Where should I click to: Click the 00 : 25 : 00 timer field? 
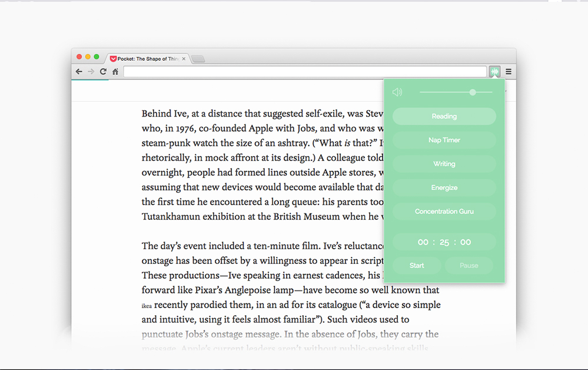tap(444, 242)
